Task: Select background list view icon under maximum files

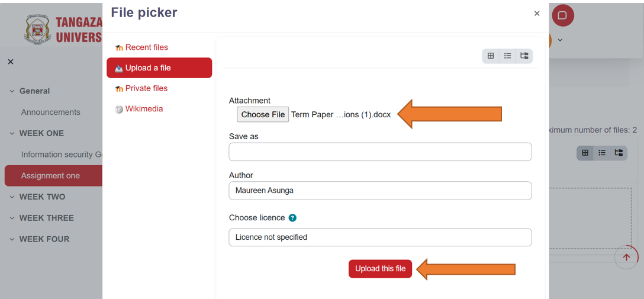Action: click(x=602, y=153)
